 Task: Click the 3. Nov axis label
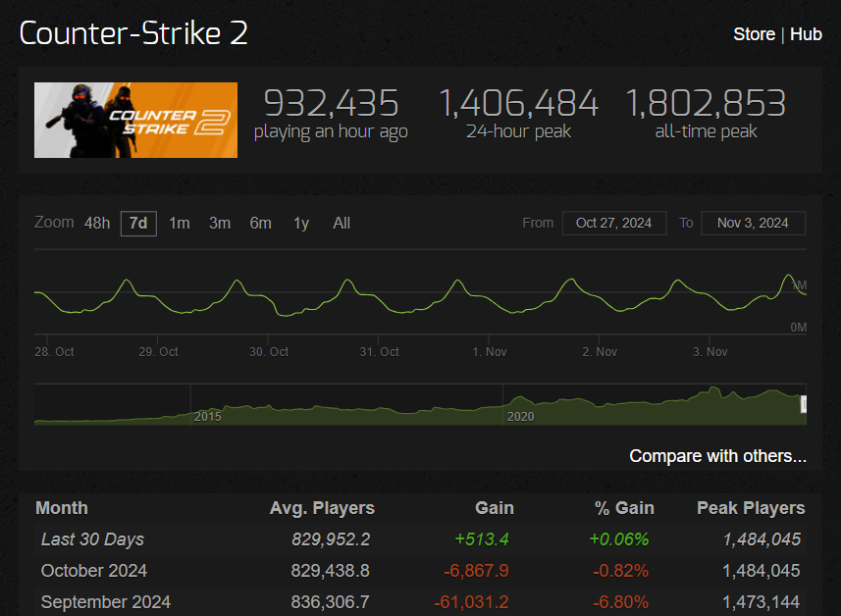click(710, 352)
